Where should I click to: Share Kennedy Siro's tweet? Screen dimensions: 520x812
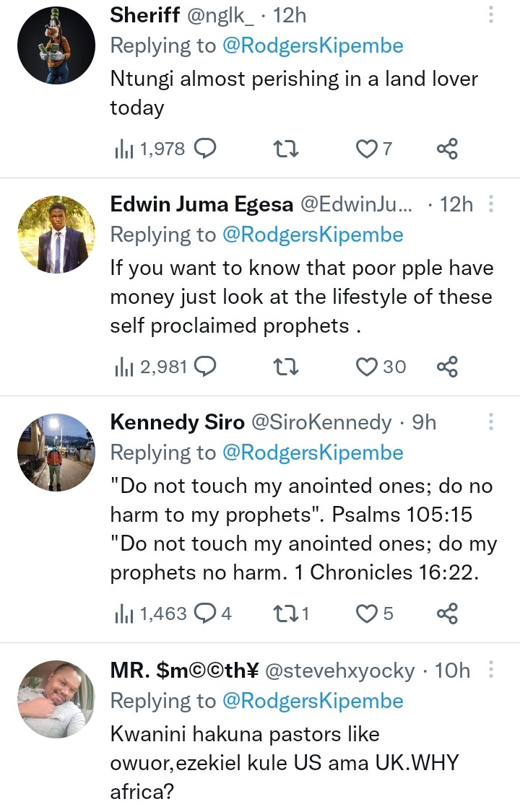tap(448, 614)
